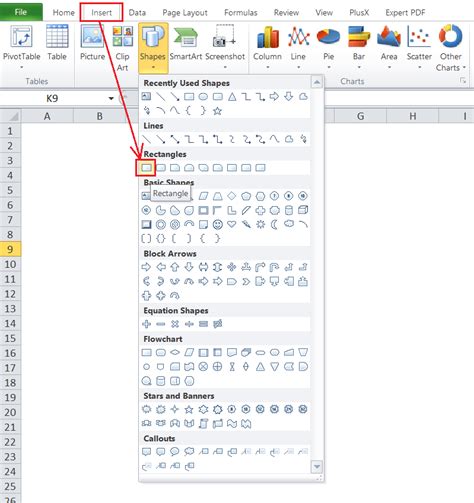This screenshot has width=474, height=503.
Task: Open the Page Layout tab
Action: (x=185, y=13)
